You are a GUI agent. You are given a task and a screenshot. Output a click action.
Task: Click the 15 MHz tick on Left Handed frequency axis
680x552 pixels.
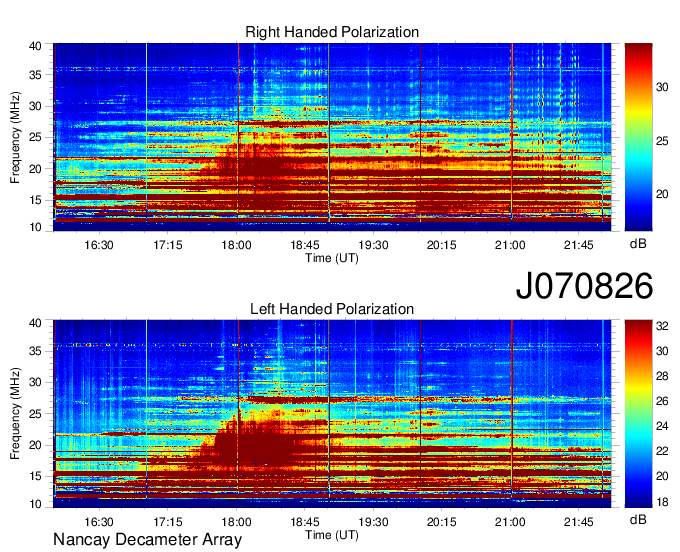(36, 476)
